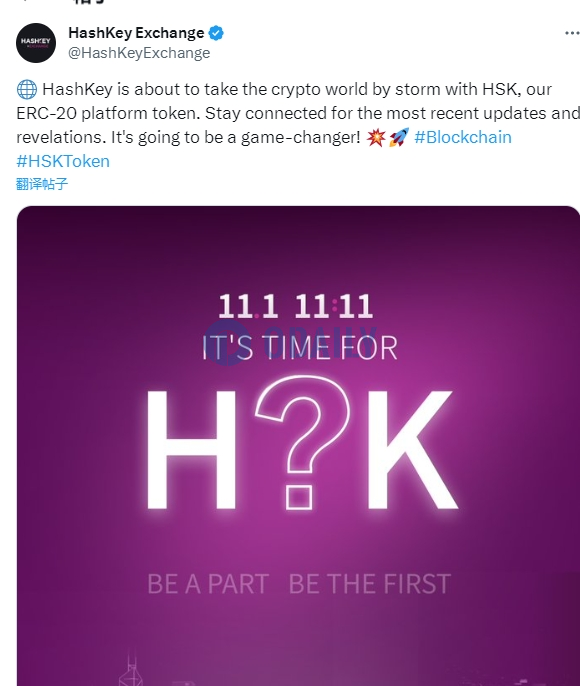Open the HashKey Exchange profile avatar
The height and width of the screenshot is (686, 580).
(x=36, y=42)
